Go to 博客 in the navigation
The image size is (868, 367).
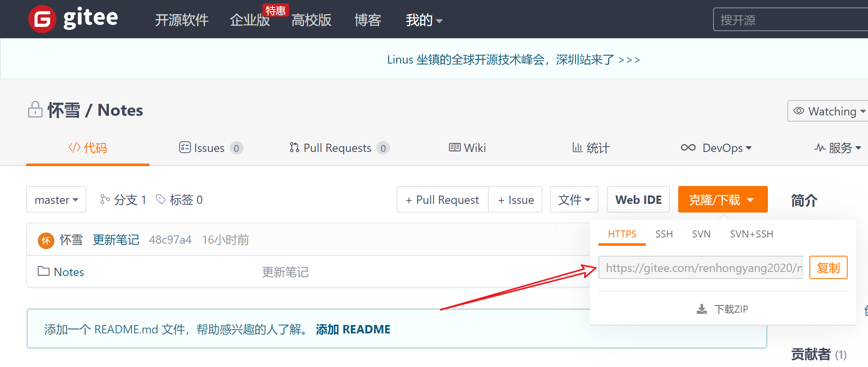pyautogui.click(x=368, y=20)
